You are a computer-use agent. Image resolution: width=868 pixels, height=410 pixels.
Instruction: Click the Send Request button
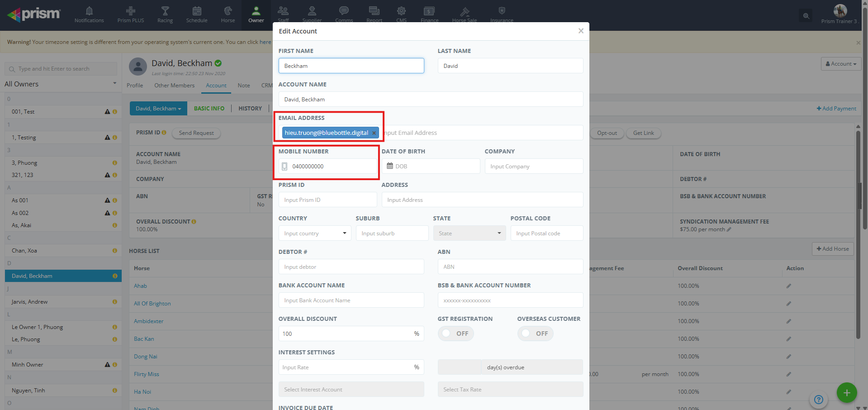(196, 133)
